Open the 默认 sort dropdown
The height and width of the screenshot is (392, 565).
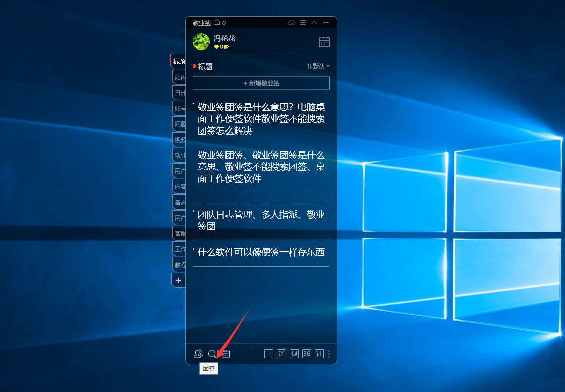[318, 66]
